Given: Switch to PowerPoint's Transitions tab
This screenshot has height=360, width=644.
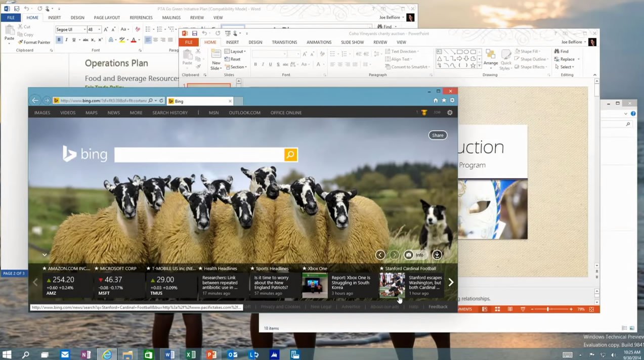Looking at the screenshot, I should tap(284, 42).
